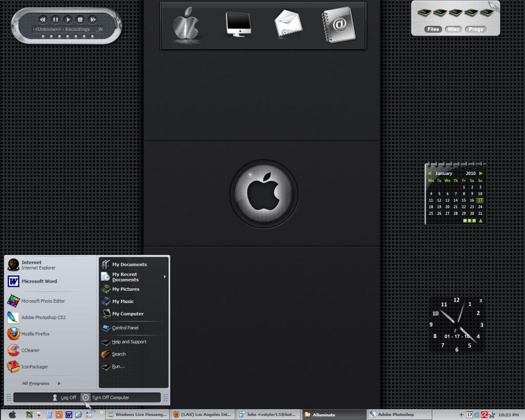Launch PowerPoint from the quick launch bar

pyautogui.click(x=59, y=415)
